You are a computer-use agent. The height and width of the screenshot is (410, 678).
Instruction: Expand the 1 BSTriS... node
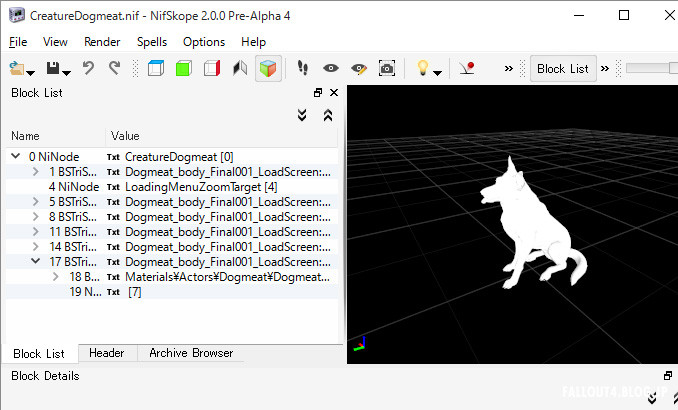(35, 172)
